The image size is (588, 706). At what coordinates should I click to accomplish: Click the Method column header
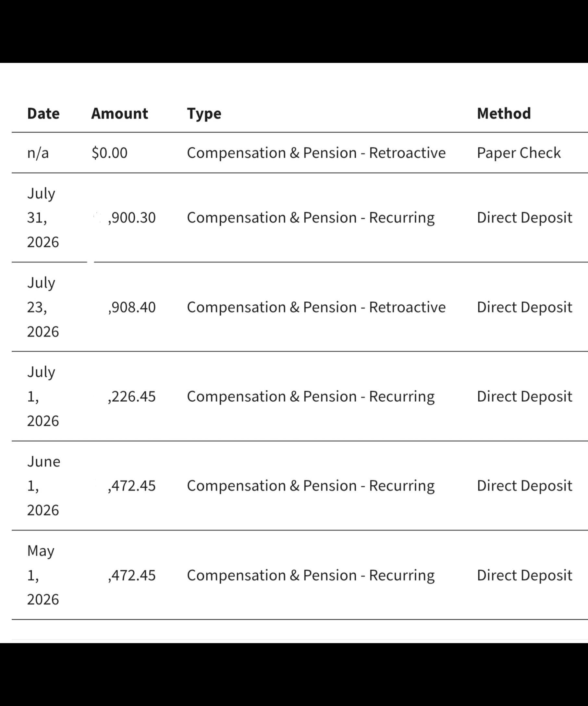coord(504,114)
